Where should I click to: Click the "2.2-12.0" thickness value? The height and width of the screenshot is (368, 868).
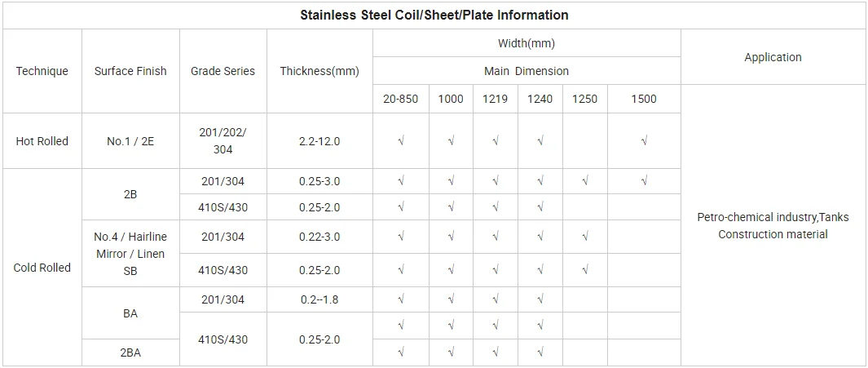(x=319, y=141)
